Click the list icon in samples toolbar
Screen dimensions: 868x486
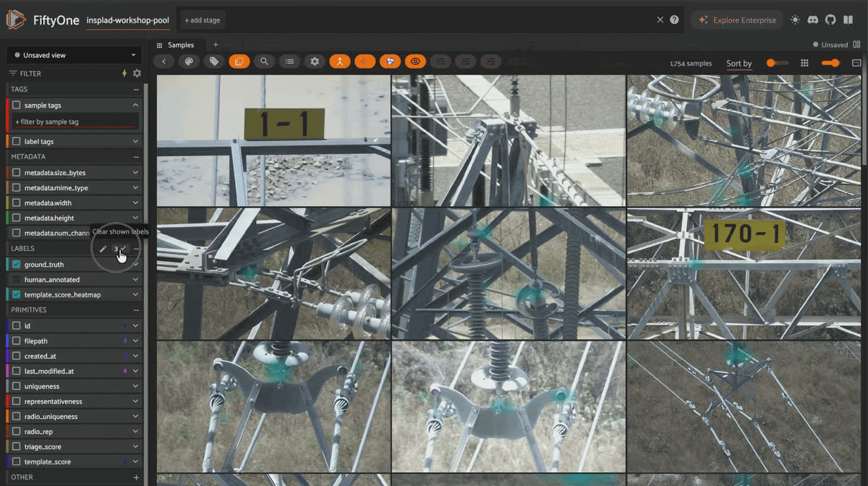coord(289,61)
